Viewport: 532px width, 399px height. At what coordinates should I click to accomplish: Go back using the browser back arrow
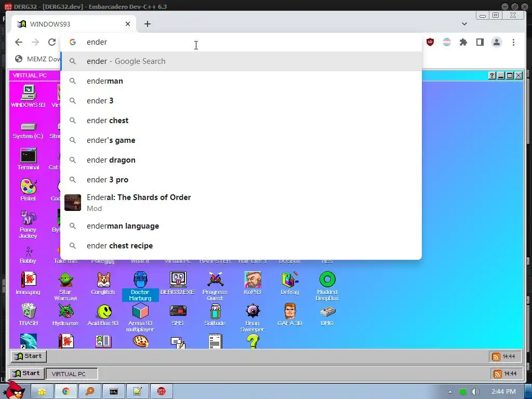tap(19, 42)
